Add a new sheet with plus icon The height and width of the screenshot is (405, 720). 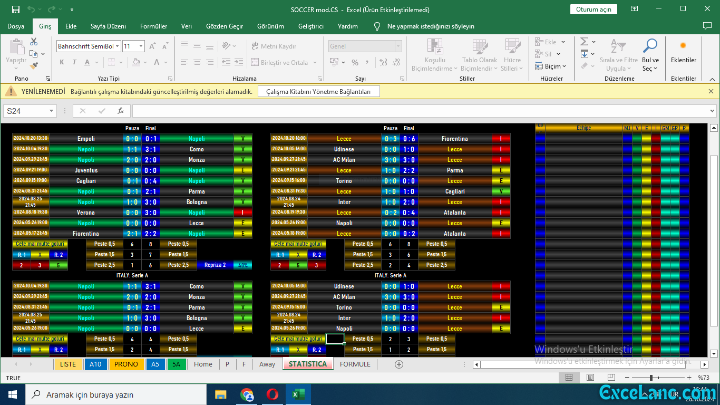point(399,364)
